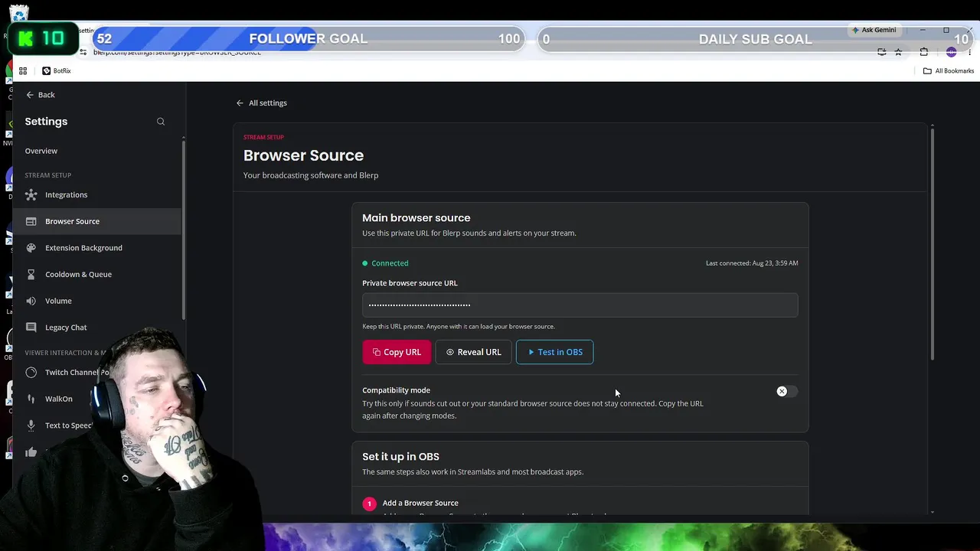Image resolution: width=980 pixels, height=551 pixels.
Task: Return to All settings
Action: tap(261, 103)
